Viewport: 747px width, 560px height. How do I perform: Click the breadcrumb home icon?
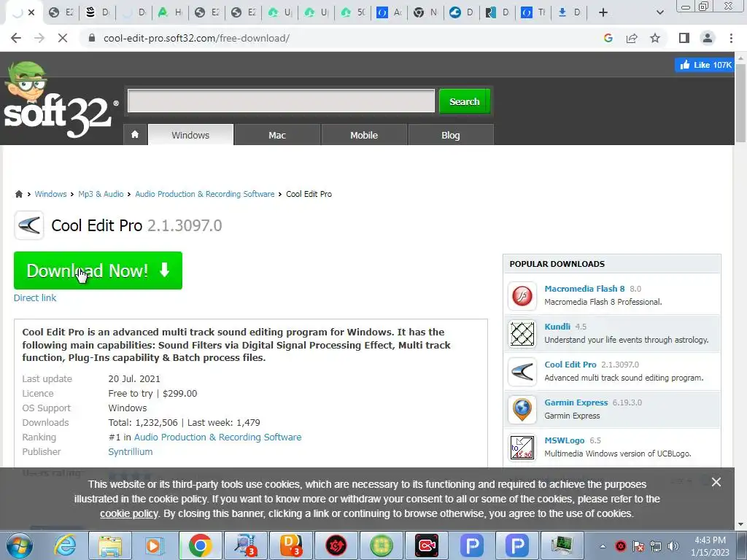(18, 194)
